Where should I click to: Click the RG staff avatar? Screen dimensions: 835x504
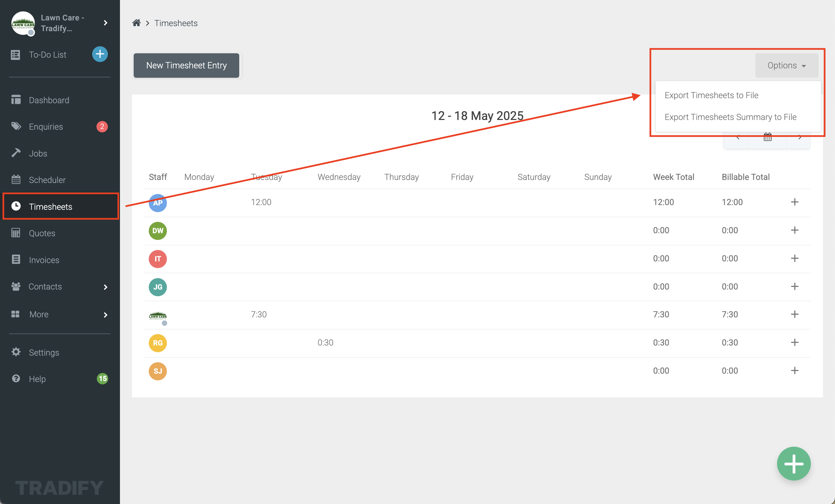click(x=157, y=343)
